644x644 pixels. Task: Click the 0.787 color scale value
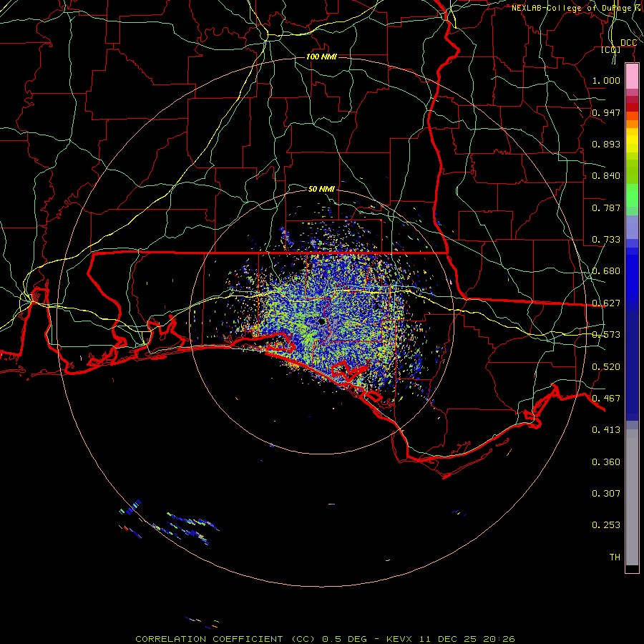[606, 208]
